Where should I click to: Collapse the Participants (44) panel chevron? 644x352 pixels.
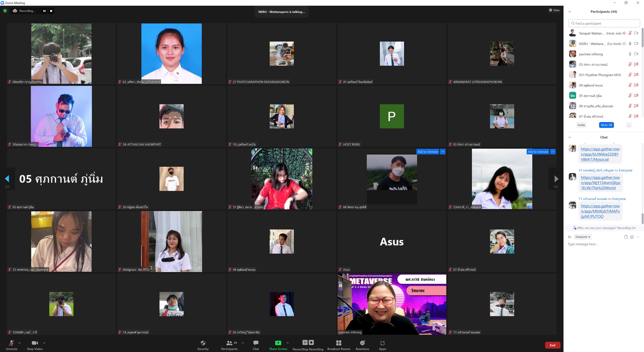[570, 12]
